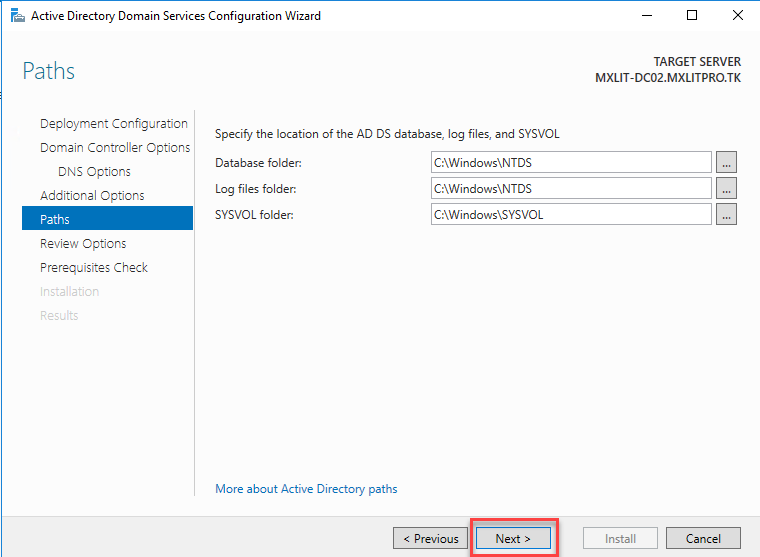The image size is (760, 557).
Task: Click the SYSVOL folder path field
Action: 570,214
